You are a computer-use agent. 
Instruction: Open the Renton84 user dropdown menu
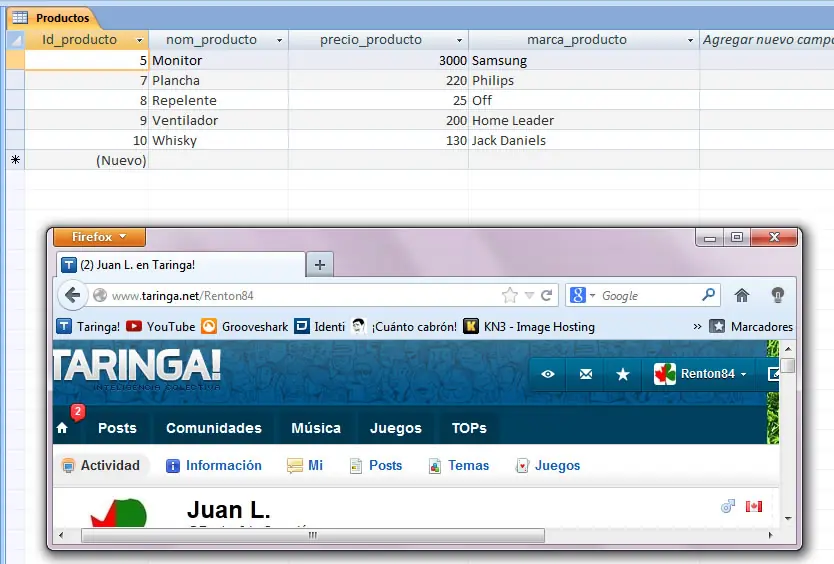[700, 374]
